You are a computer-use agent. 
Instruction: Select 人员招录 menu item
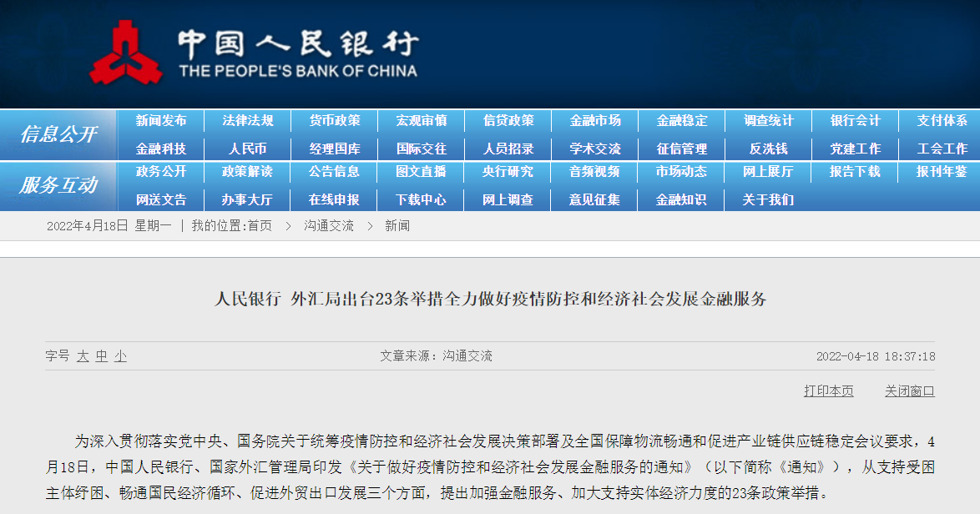(508, 149)
